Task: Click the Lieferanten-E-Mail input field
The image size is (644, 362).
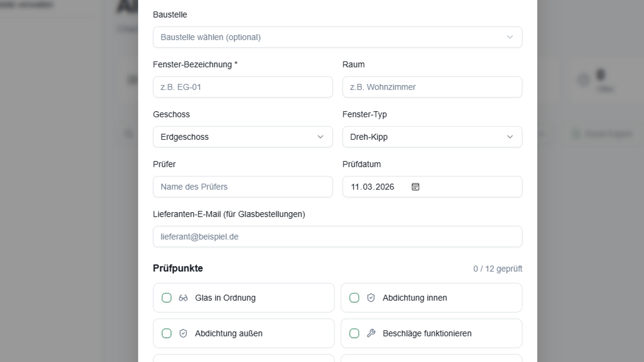Action: 337,236
